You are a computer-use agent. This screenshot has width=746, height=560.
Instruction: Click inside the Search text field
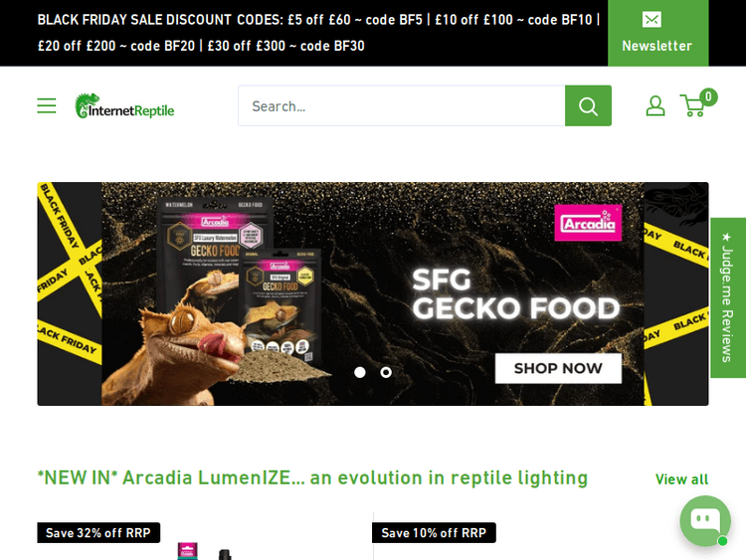click(x=402, y=105)
